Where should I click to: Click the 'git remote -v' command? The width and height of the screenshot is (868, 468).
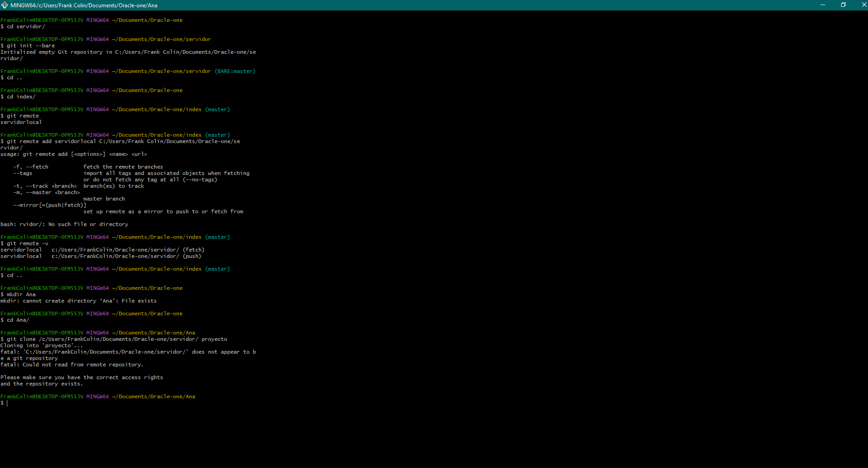27,243
